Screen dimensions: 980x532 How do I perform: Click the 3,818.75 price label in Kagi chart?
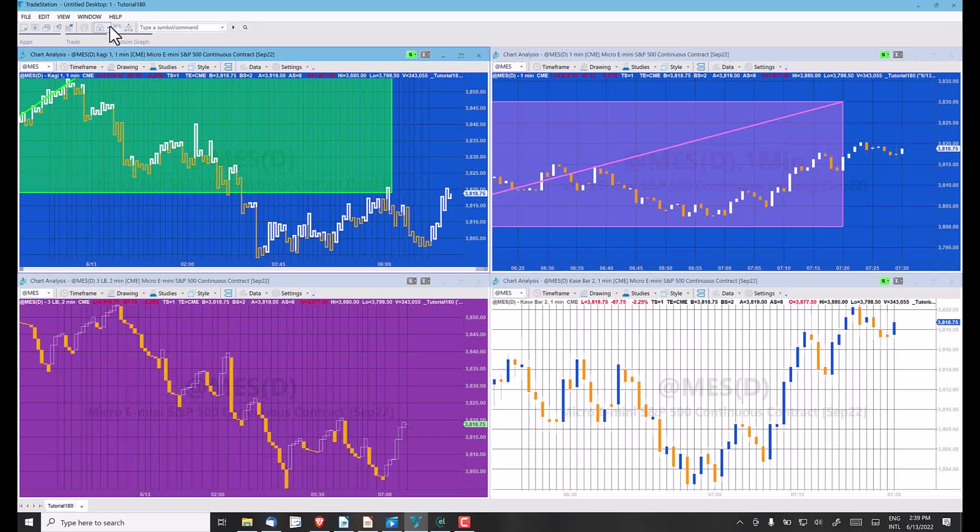(x=475, y=194)
